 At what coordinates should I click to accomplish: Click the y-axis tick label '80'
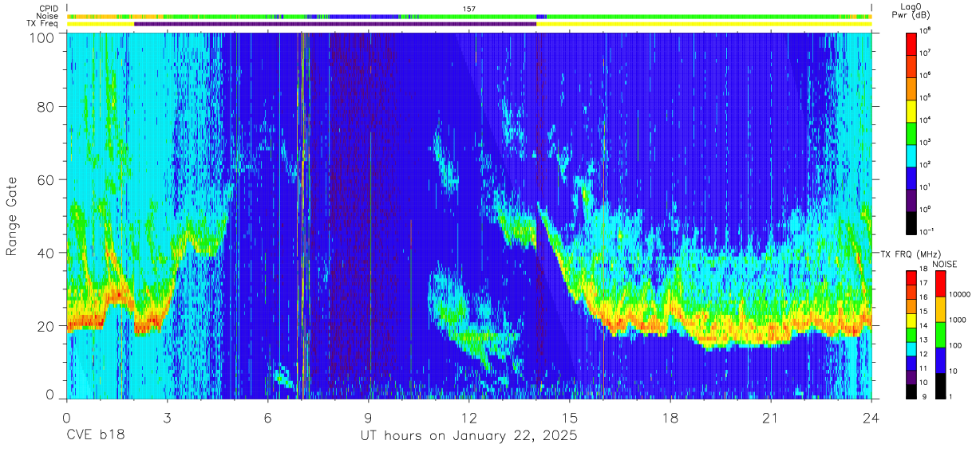[x=46, y=107]
